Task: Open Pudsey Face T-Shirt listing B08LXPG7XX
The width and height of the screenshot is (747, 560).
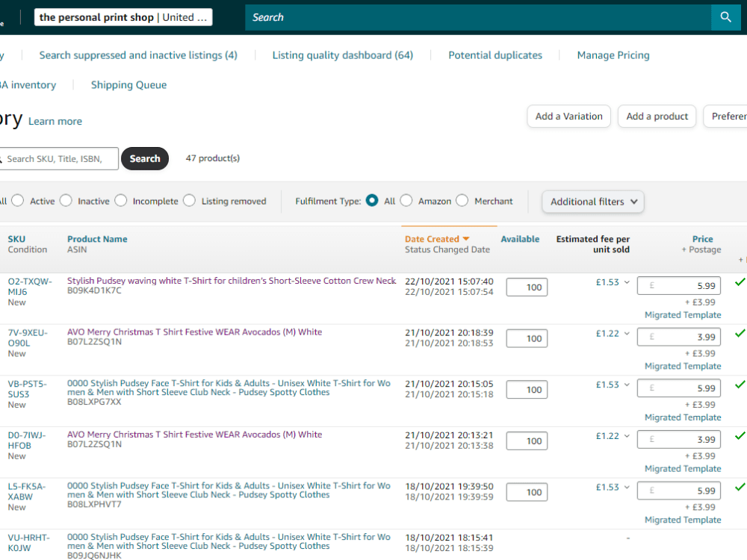Action: point(229,388)
